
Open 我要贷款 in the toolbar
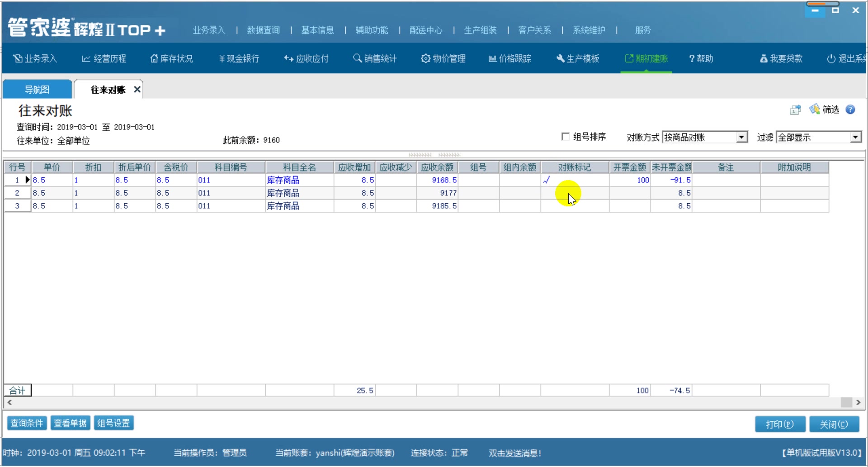pos(781,59)
